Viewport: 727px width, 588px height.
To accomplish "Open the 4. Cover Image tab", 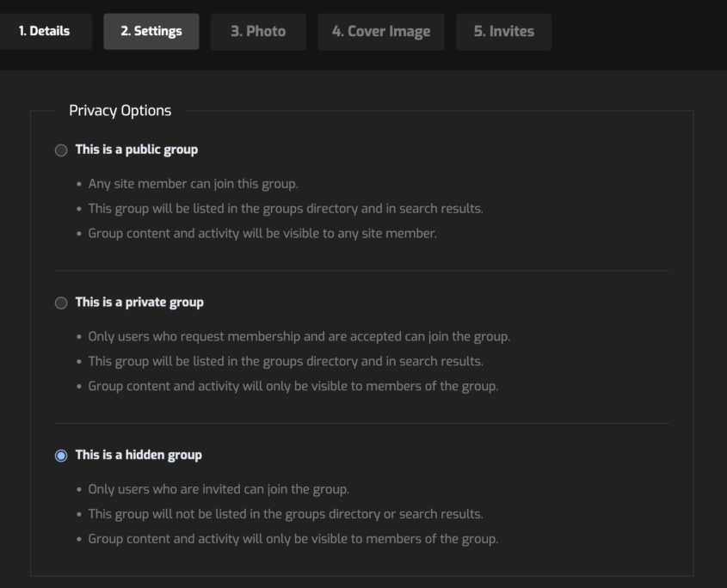I will pyautogui.click(x=380, y=31).
